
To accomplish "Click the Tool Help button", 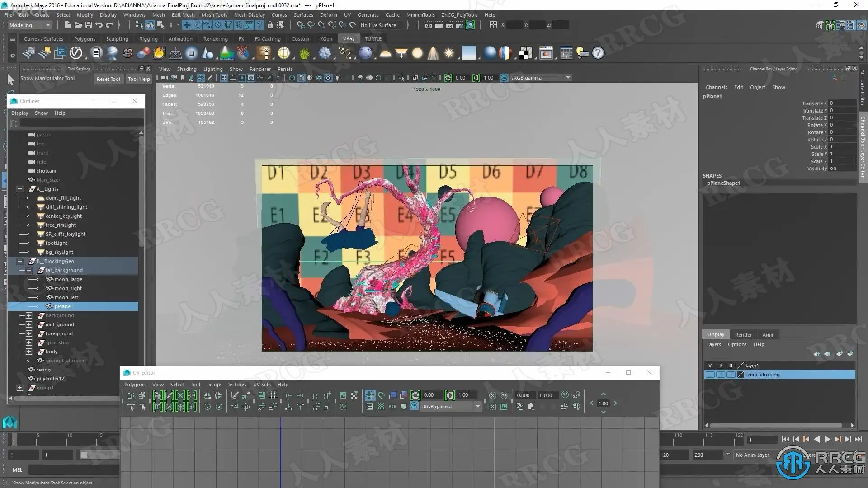I will pos(139,79).
